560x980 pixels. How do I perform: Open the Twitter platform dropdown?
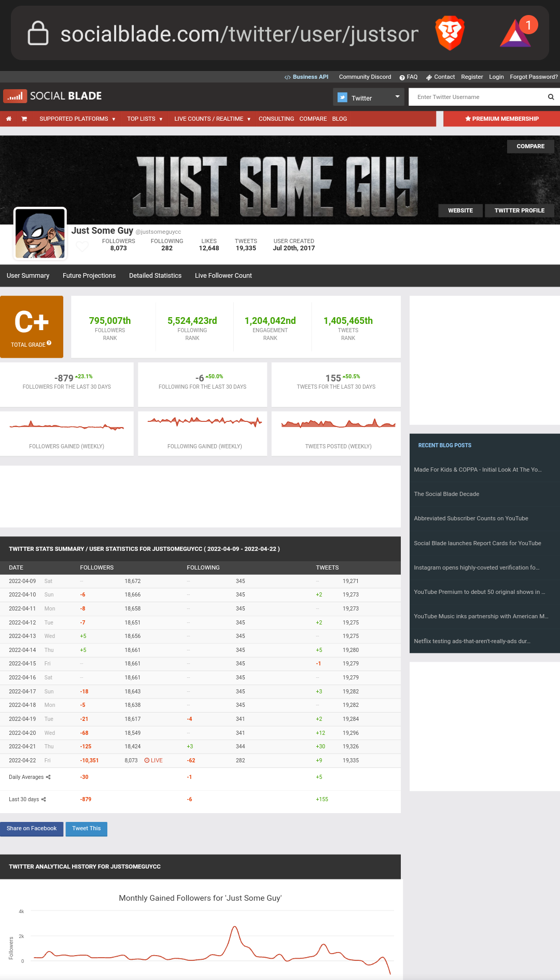point(369,97)
